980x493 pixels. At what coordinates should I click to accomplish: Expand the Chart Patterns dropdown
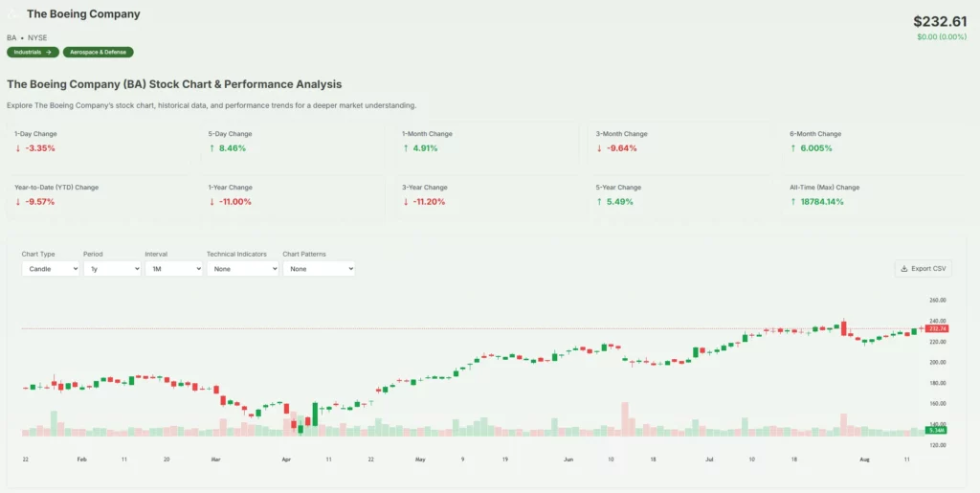319,269
